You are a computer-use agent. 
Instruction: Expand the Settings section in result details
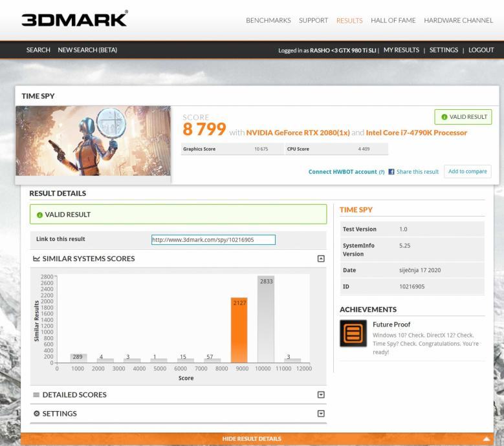(x=321, y=414)
